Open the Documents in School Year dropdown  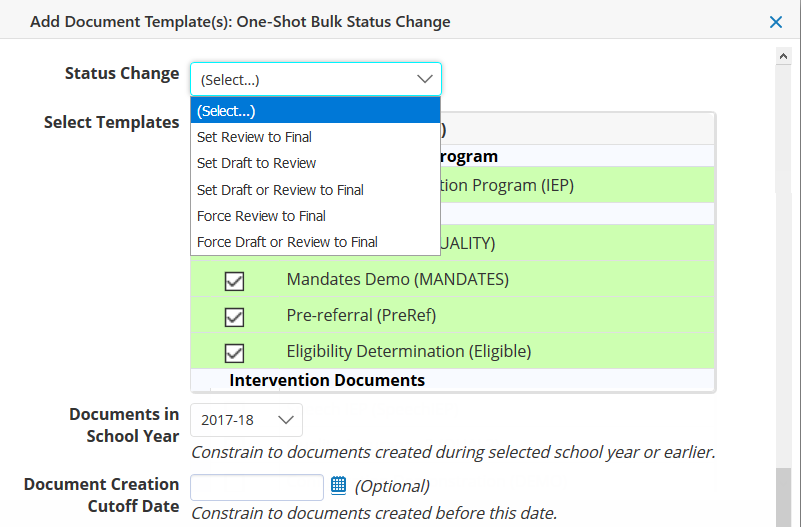246,420
